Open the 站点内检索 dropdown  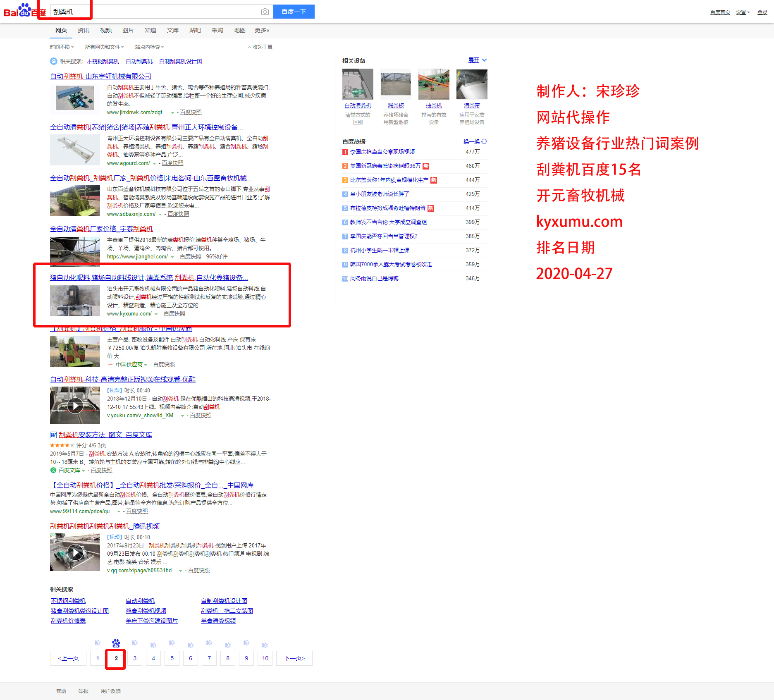point(150,47)
